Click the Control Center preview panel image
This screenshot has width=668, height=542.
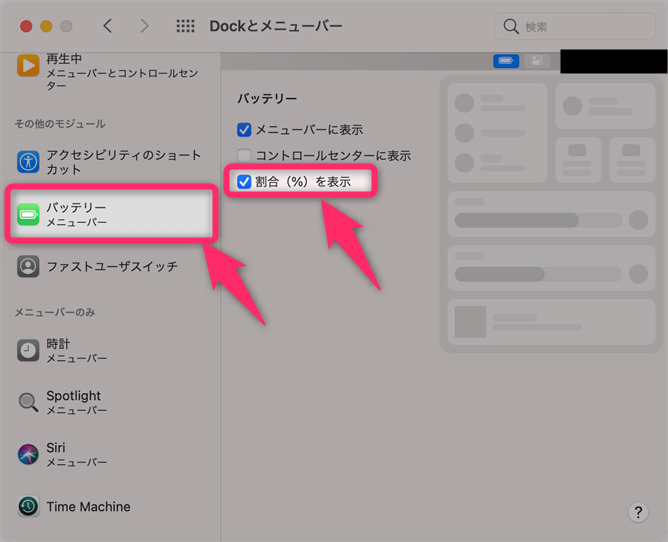pos(551,215)
